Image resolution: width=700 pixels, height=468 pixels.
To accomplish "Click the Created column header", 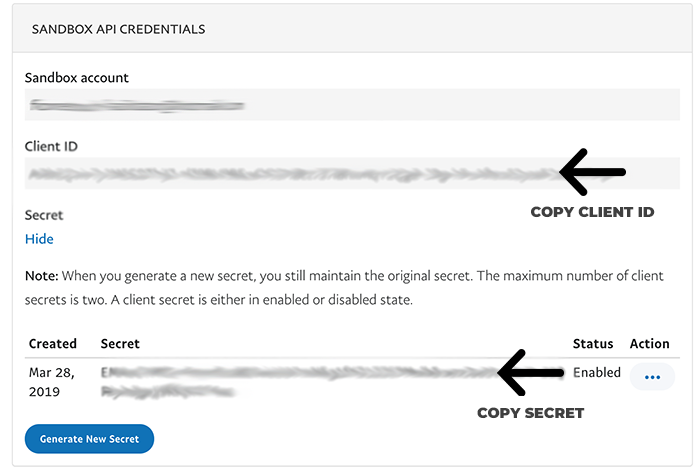I will (x=53, y=343).
